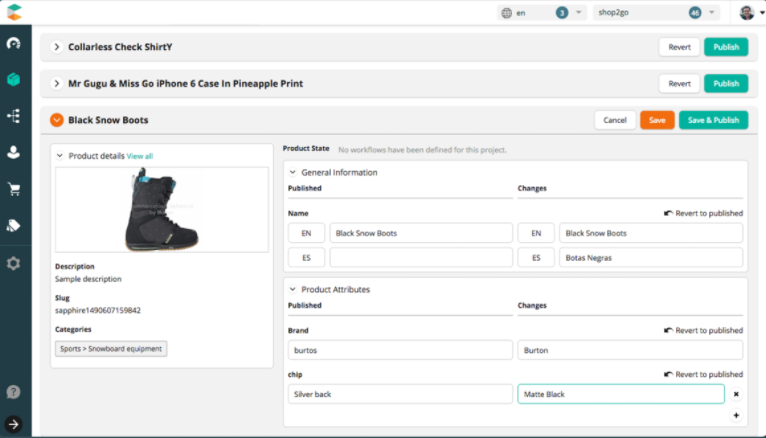Open the Settings gear icon in sidebar
766x438 pixels.
click(x=14, y=263)
